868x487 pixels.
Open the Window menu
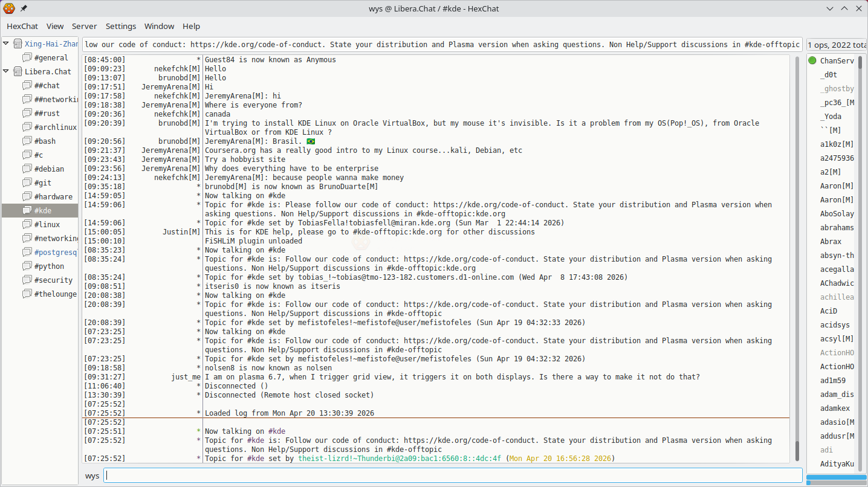(x=159, y=26)
